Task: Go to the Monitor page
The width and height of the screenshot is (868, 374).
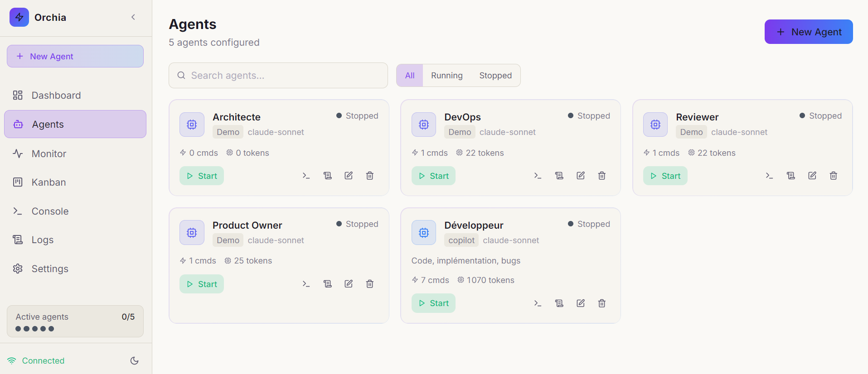Action: tap(75, 153)
